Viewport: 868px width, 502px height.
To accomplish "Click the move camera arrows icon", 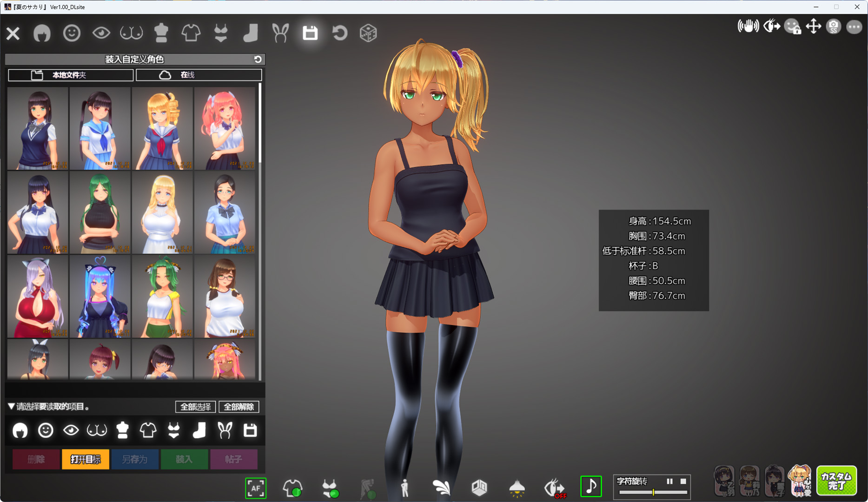I will (813, 26).
